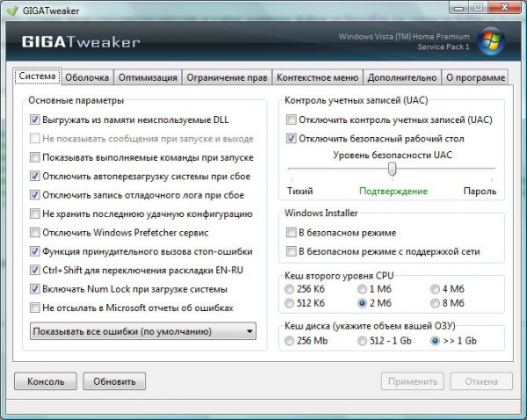The width and height of the screenshot is (527, 420).
Task: Click the Подтверждение slider label
Action: click(x=393, y=192)
